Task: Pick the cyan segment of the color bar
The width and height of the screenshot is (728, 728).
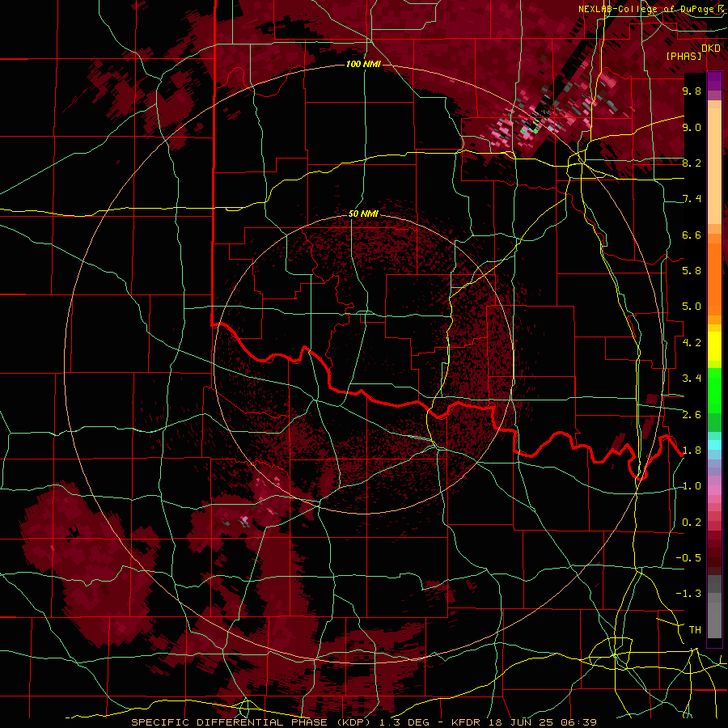Action: click(714, 445)
